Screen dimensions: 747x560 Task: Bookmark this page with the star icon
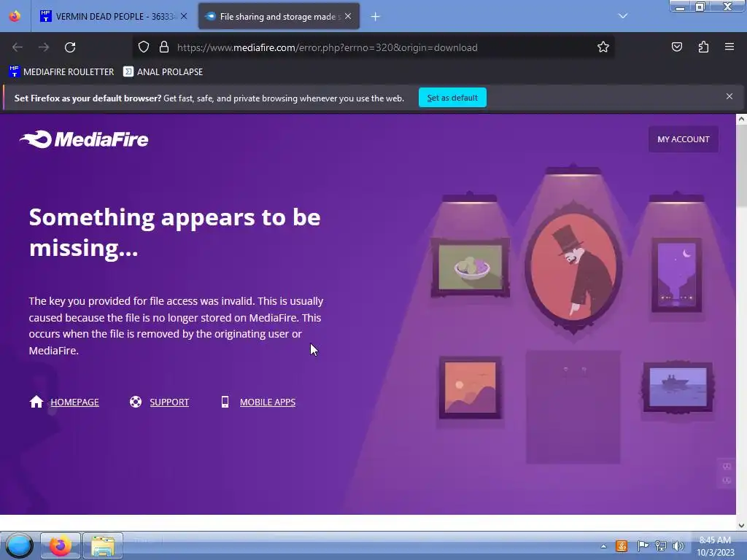(603, 47)
